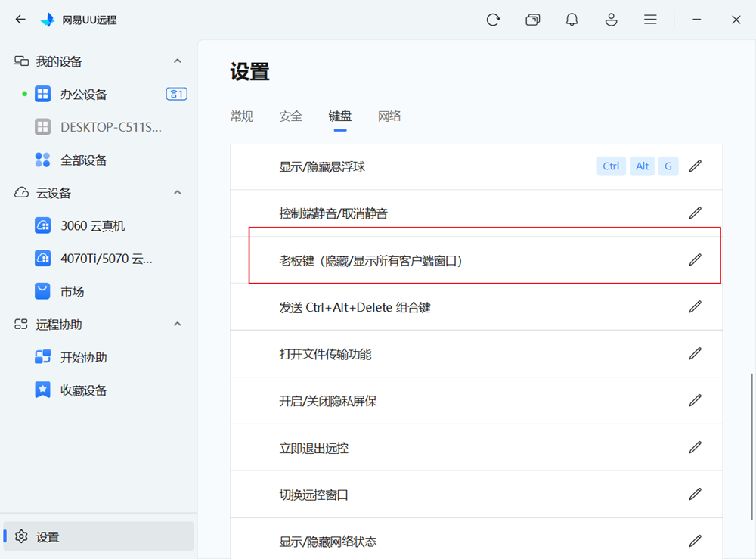Switch to the 网络 tab
Image resolution: width=756 pixels, height=559 pixels.
[x=389, y=116]
